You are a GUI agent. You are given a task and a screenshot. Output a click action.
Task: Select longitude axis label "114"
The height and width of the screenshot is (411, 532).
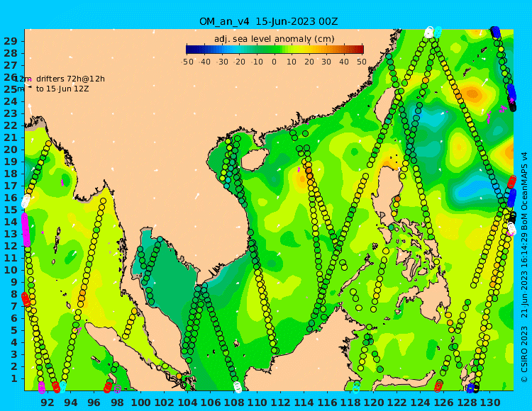tap(304, 402)
